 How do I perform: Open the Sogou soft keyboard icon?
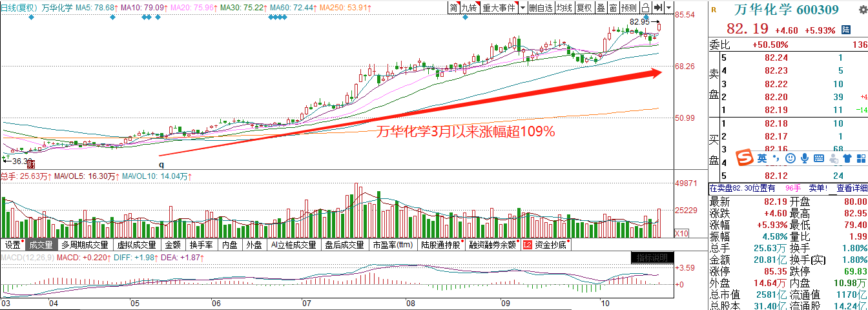click(x=818, y=158)
